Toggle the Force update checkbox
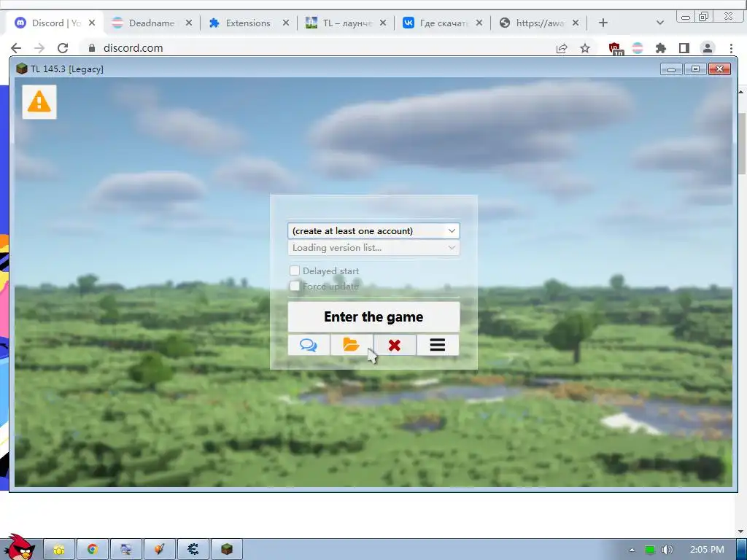The image size is (747, 560). pos(295,286)
